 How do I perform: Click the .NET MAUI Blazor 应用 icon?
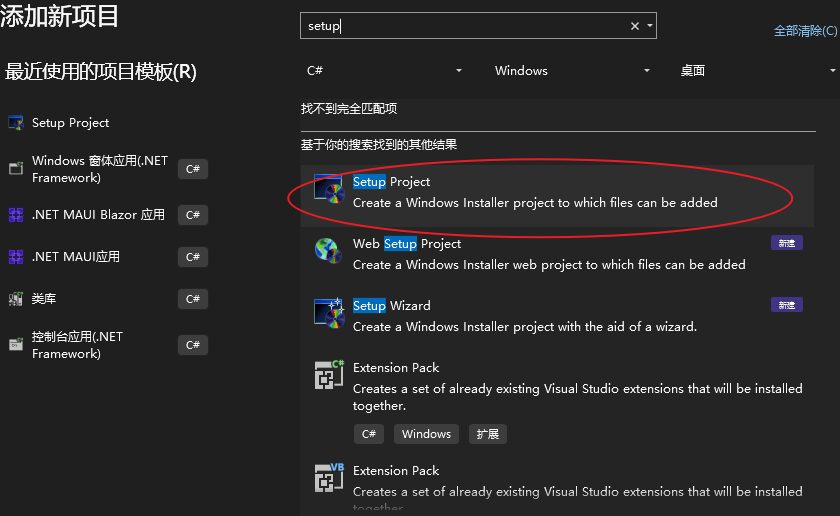[x=16, y=215]
